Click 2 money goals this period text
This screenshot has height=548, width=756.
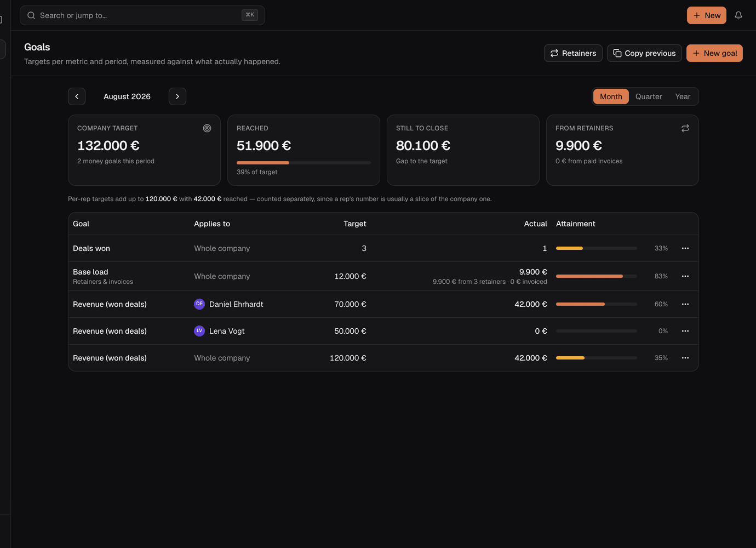click(116, 161)
